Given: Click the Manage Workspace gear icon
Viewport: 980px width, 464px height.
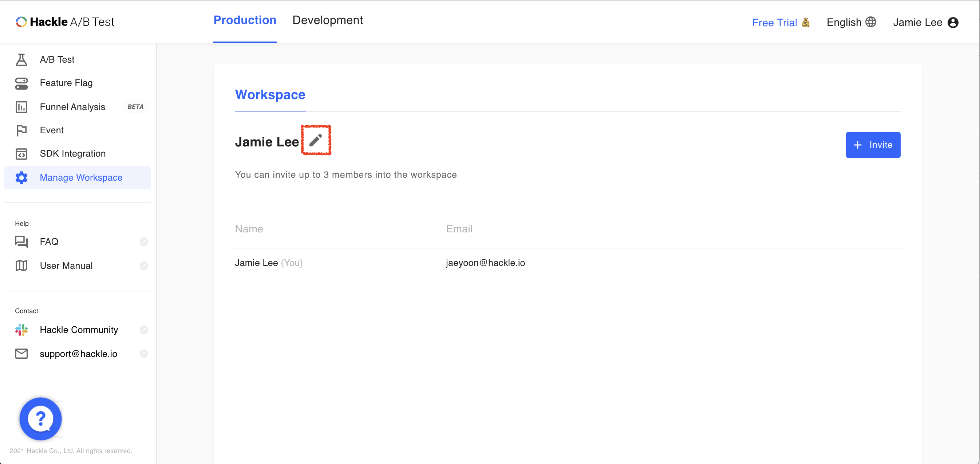Looking at the screenshot, I should point(21,177).
